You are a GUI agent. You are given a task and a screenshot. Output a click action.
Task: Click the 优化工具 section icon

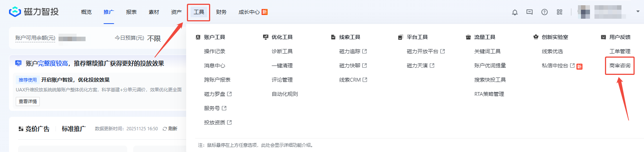(x=266, y=37)
